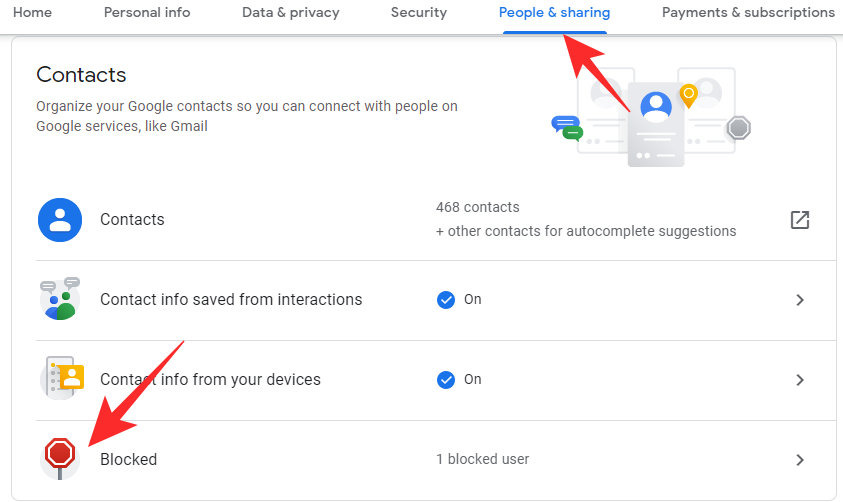The width and height of the screenshot is (843, 502).
Task: Go to the Data & privacy tab
Action: pyautogui.click(x=291, y=13)
